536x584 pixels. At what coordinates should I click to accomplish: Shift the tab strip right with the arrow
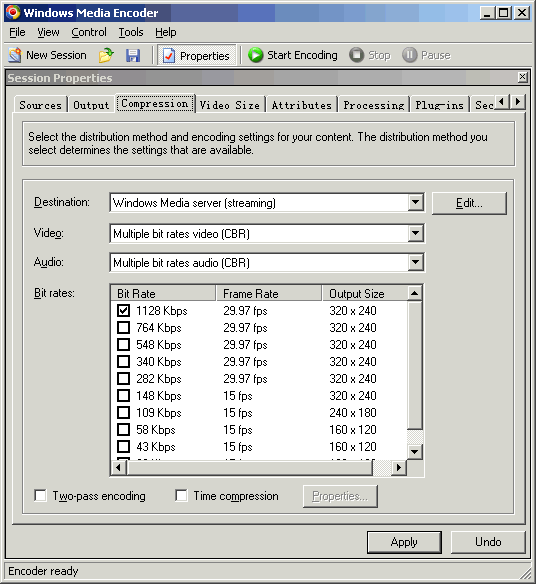coord(517,102)
